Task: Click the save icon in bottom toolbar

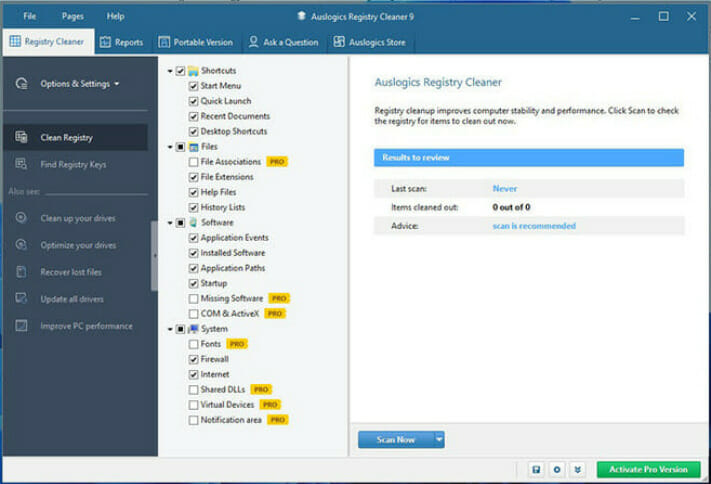Action: tap(536, 469)
